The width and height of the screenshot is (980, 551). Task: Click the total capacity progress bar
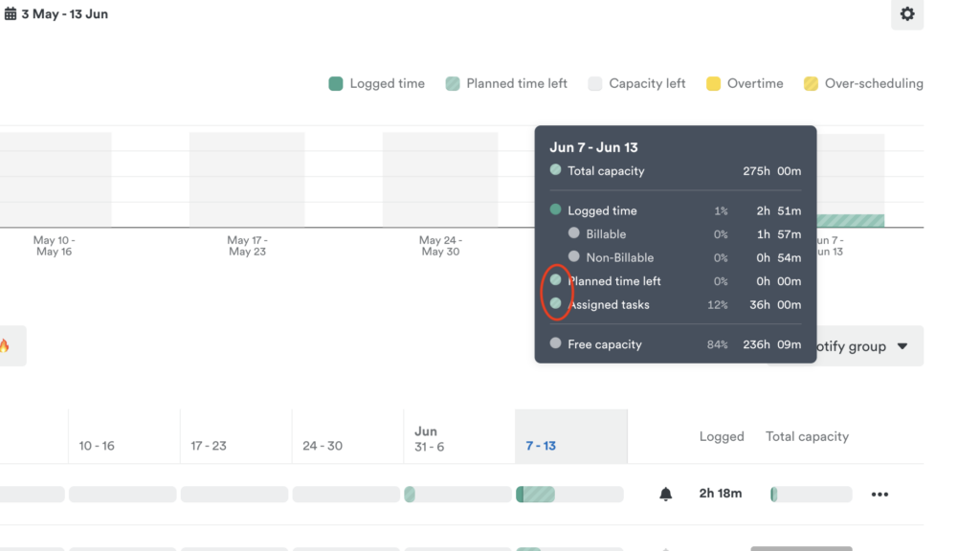pyautogui.click(x=812, y=495)
